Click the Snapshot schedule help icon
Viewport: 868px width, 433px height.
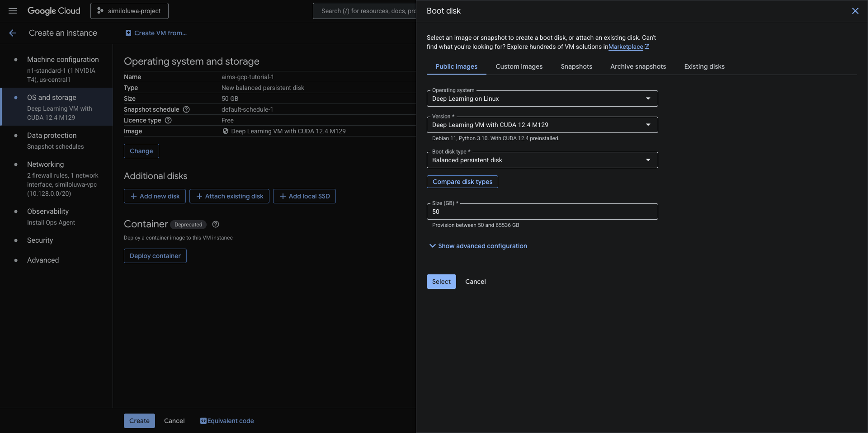[x=186, y=109]
